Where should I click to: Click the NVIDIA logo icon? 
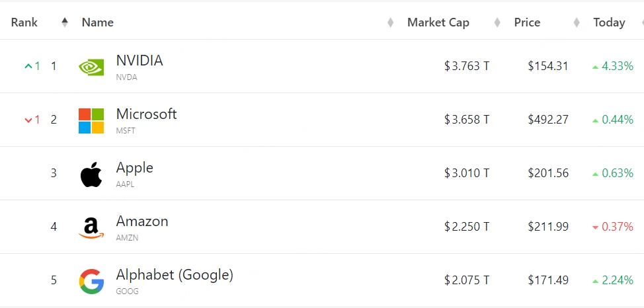tap(91, 66)
